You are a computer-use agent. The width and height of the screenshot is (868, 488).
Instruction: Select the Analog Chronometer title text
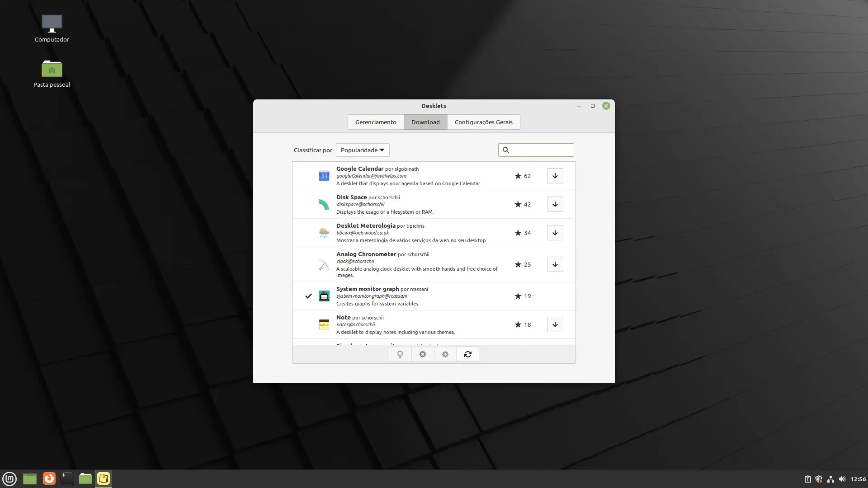click(x=366, y=254)
